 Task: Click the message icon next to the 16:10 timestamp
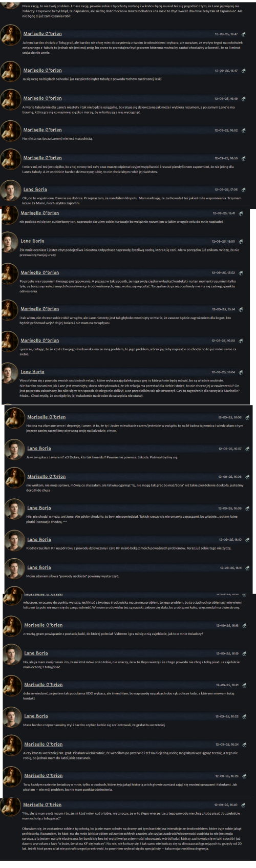coord(247,539)
